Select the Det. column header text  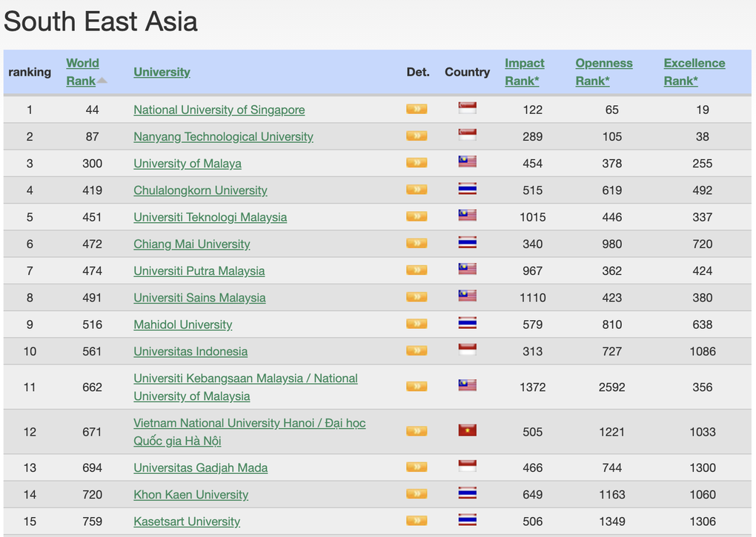tap(418, 72)
